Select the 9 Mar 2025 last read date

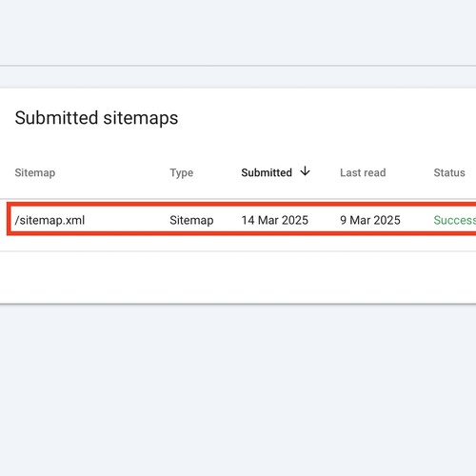pos(370,220)
